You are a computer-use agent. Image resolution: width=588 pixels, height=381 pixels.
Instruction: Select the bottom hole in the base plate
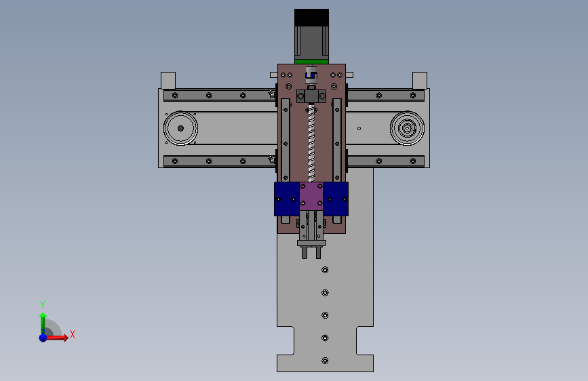point(325,361)
